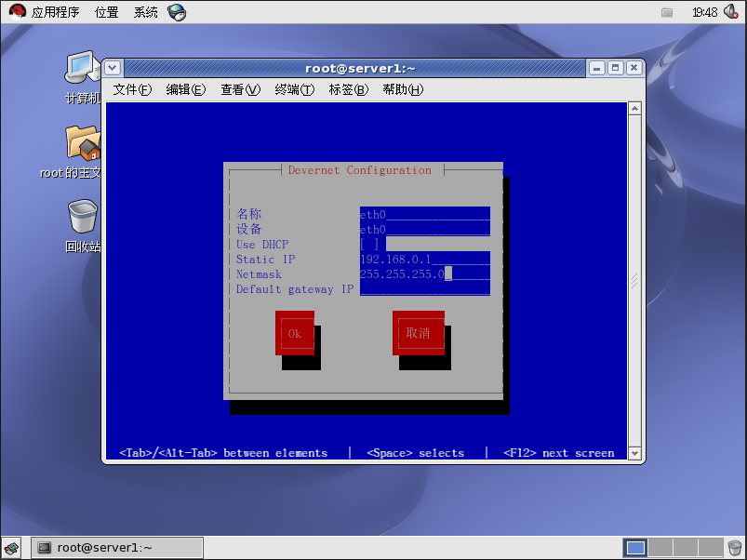The image size is (747, 560).
Task: Open the 标签(B) terminal menu
Action: [x=348, y=89]
